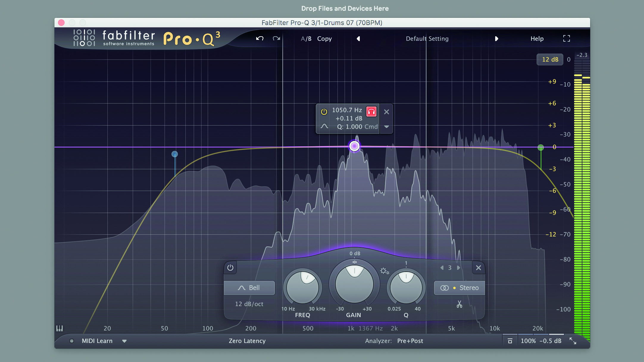The height and width of the screenshot is (362, 644).
Task: Click the Drop Files and Devices Here text
Action: (345, 8)
